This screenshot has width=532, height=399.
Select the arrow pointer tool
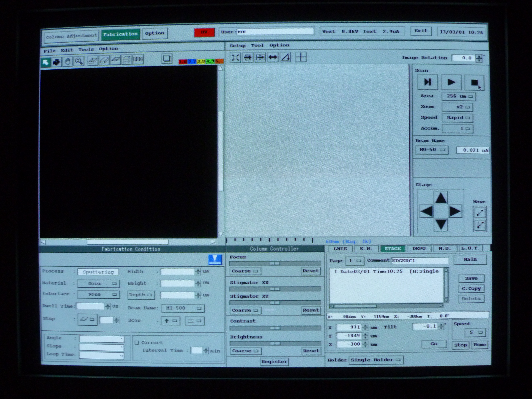(x=46, y=63)
